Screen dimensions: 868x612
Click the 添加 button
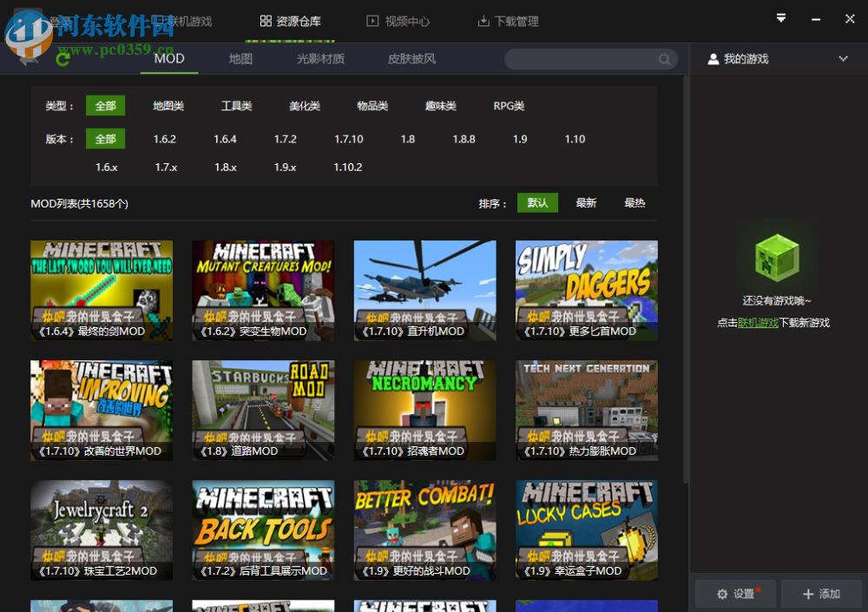tap(821, 594)
